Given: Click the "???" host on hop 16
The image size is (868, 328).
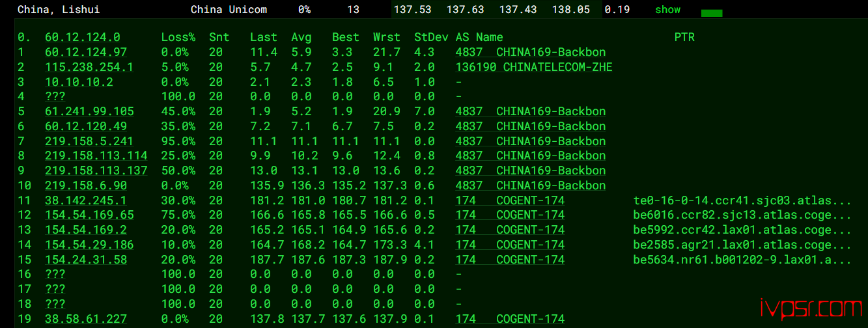Looking at the screenshot, I should 55,274.
